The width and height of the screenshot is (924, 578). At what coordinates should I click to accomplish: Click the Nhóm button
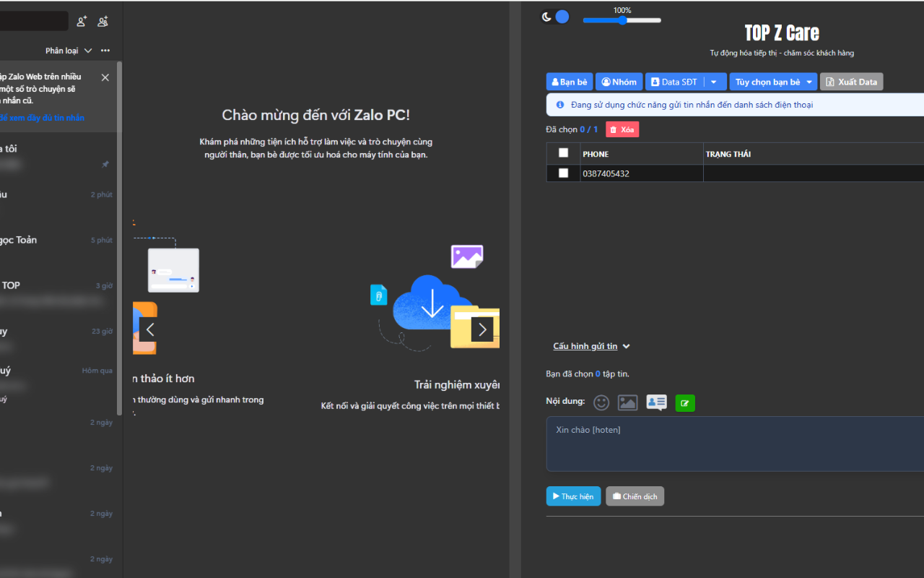(619, 82)
